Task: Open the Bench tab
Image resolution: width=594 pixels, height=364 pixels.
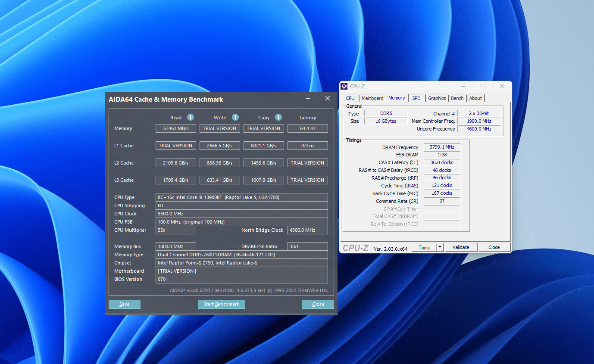Action: pos(457,98)
